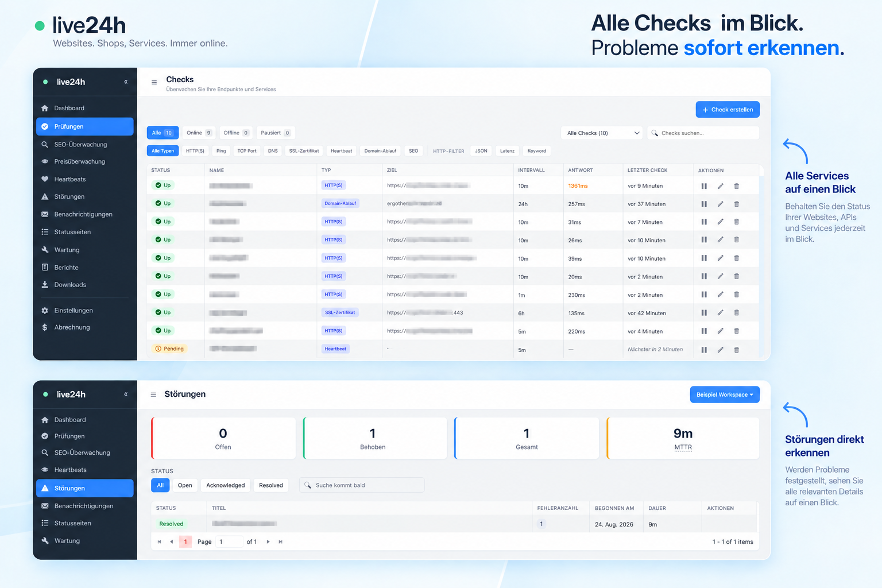Toggle the SEO type filter chip
Viewport: 882px width, 588px height.
tap(413, 151)
